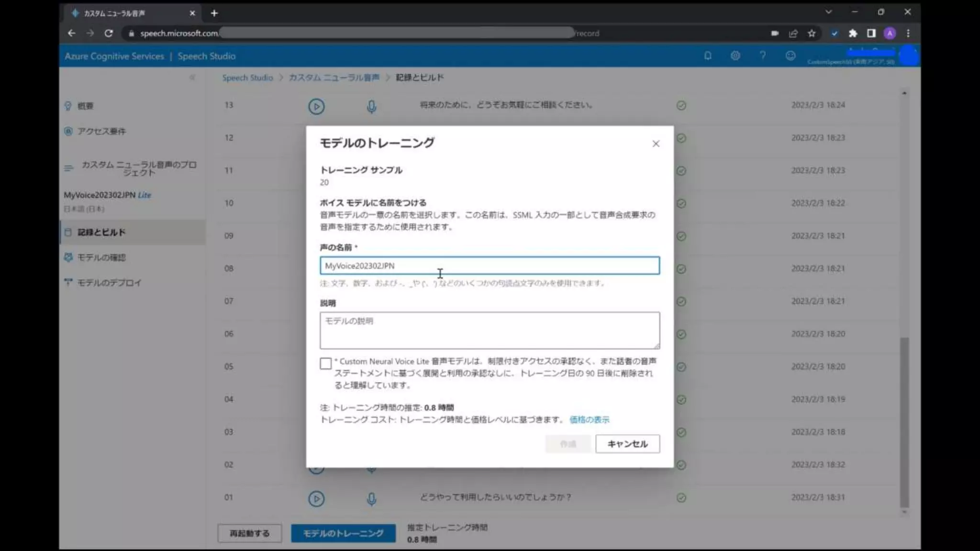Open help question mark icon
Image resolution: width=980 pixels, height=551 pixels.
coord(763,56)
